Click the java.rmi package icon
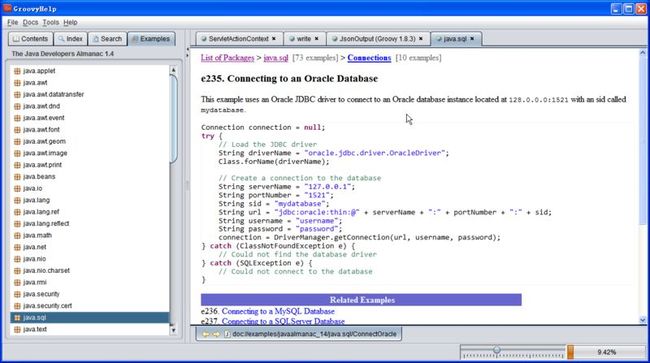The width and height of the screenshot is (650, 363). (x=17, y=282)
